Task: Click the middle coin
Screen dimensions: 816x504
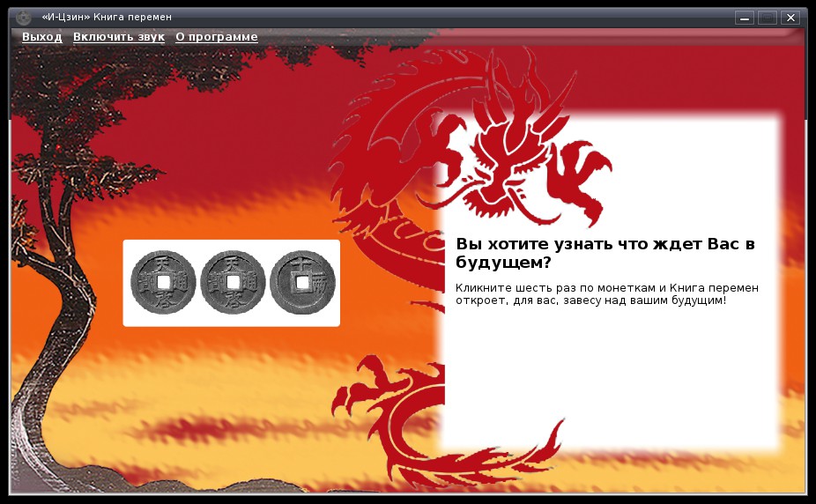Action: tap(233, 283)
